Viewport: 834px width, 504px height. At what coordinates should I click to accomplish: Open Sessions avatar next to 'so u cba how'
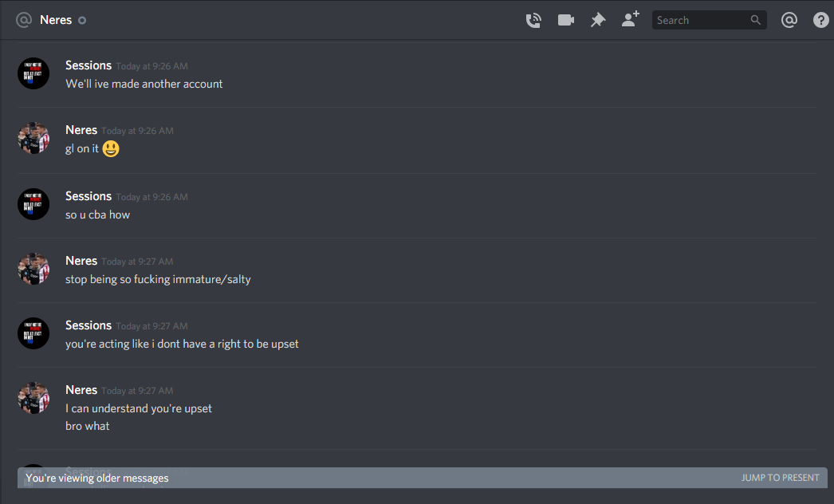tap(33, 204)
